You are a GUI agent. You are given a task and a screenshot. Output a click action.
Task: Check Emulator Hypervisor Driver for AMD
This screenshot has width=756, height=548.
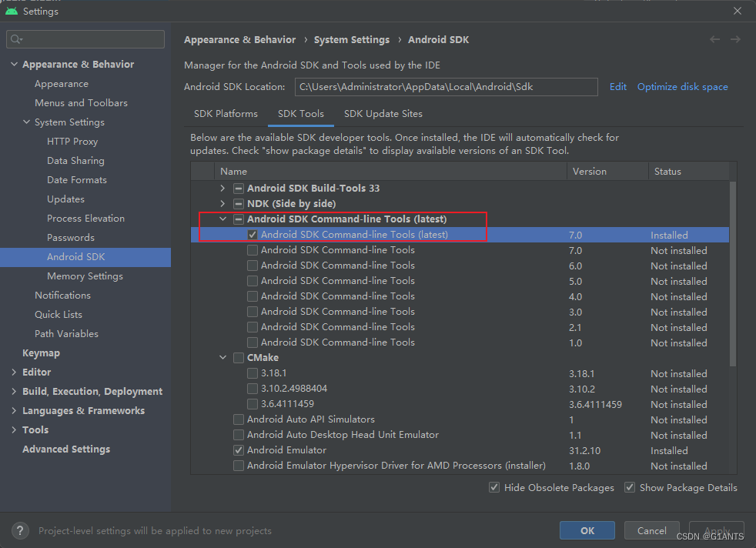pos(238,466)
